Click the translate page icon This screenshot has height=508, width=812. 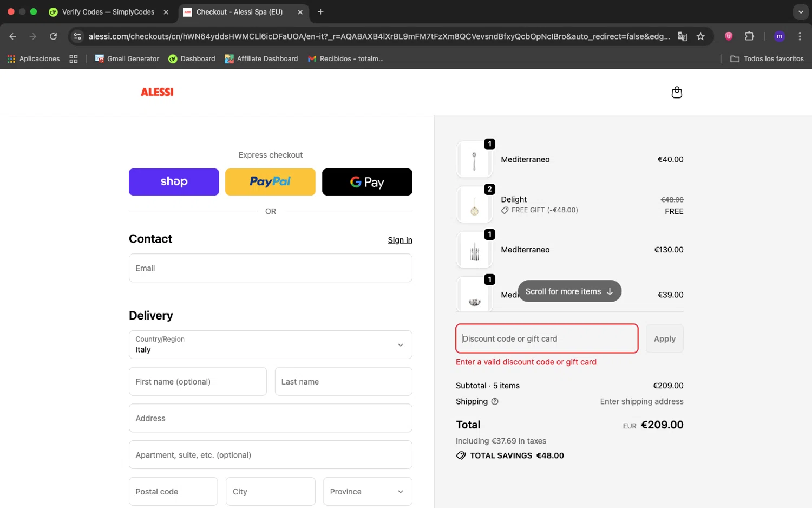pyautogui.click(x=682, y=36)
